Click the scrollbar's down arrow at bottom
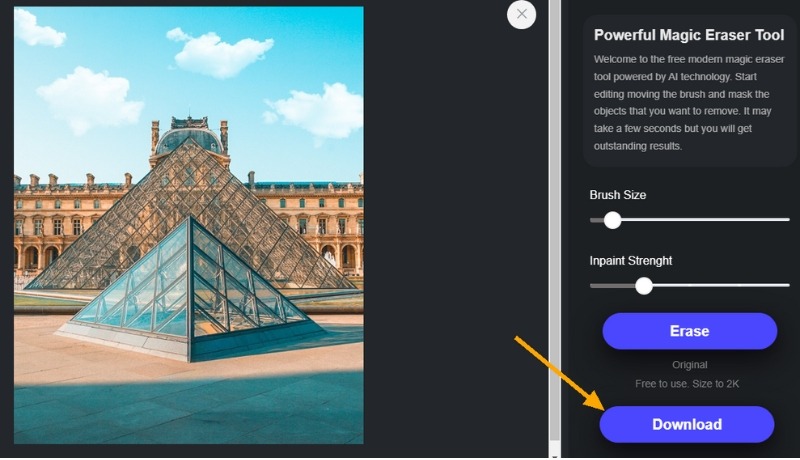The width and height of the screenshot is (800, 460). click(555, 455)
